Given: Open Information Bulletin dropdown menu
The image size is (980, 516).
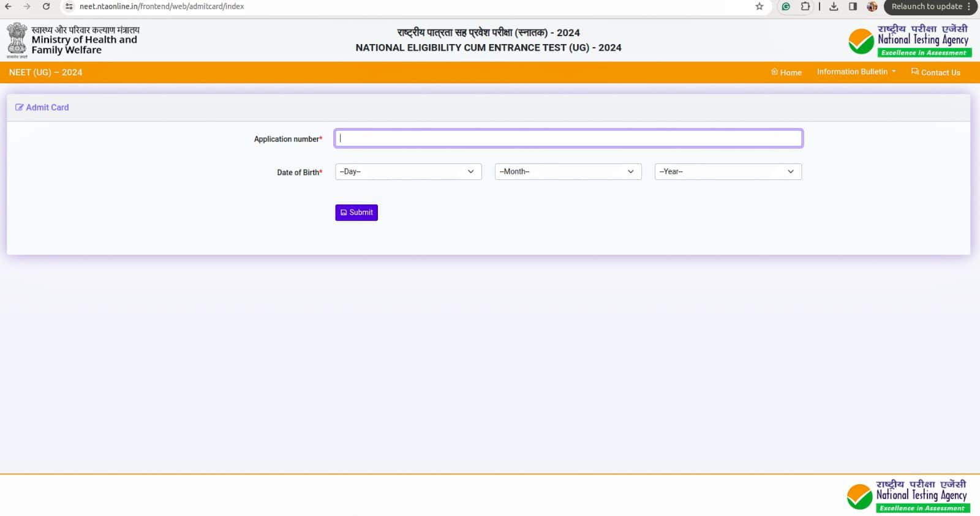Looking at the screenshot, I should point(856,72).
